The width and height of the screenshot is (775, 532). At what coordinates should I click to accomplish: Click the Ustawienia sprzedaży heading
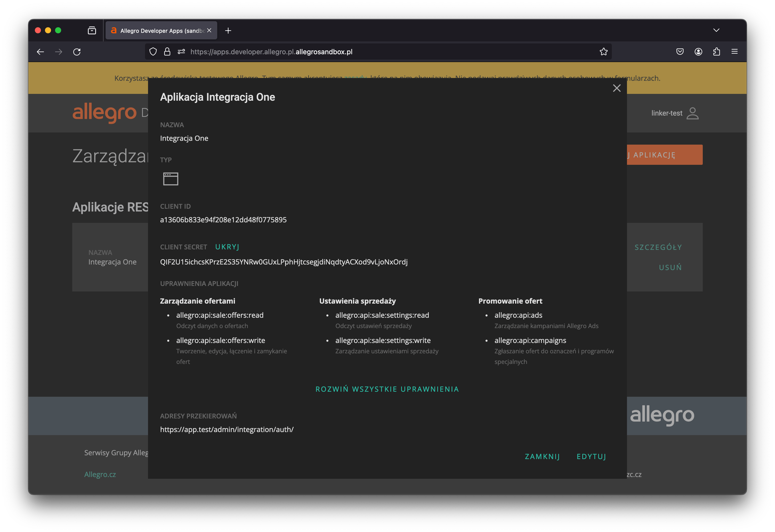click(x=357, y=301)
